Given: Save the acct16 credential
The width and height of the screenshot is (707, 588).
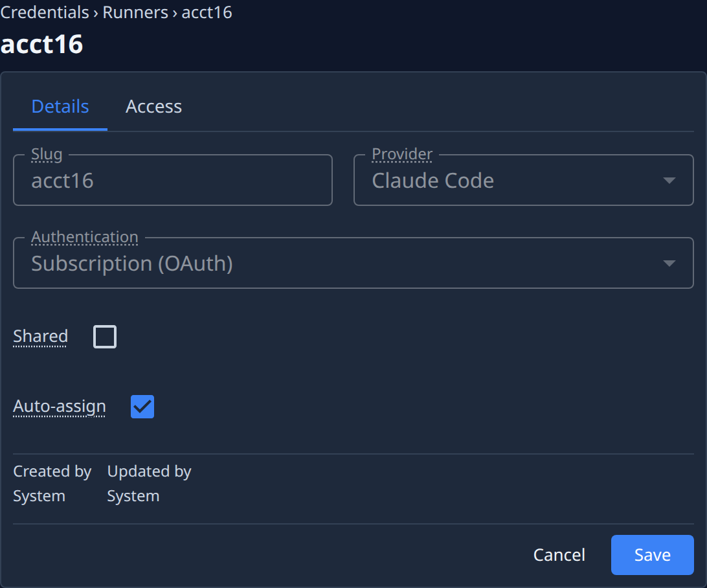Looking at the screenshot, I should [652, 555].
